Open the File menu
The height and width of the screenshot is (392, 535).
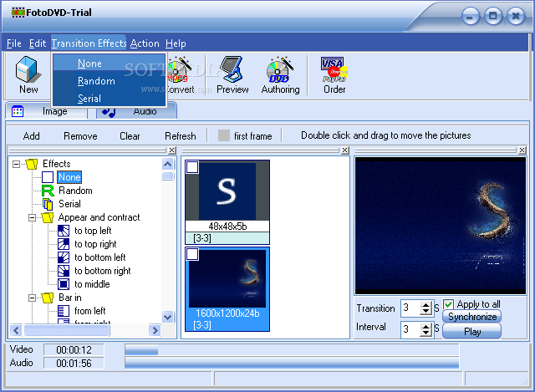tap(14, 43)
